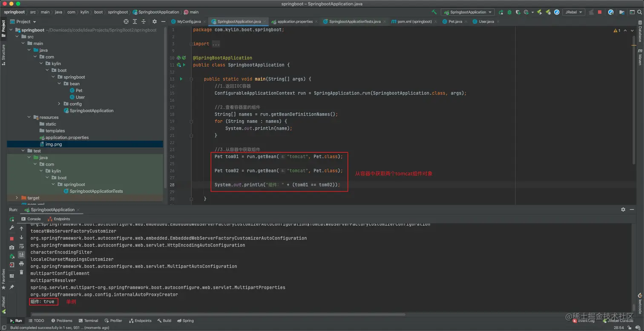The height and width of the screenshot is (331, 644).
Task: Click the Exit application icon in Run panel
Action: [x=12, y=265]
